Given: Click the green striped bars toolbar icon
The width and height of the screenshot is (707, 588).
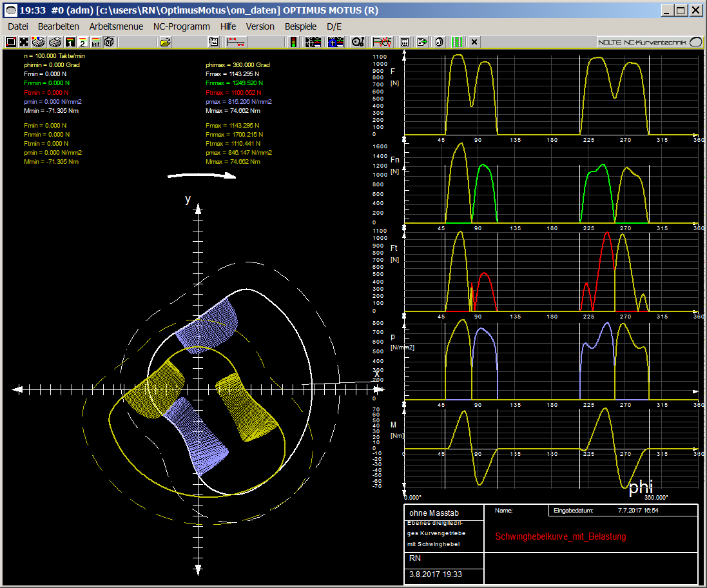Looking at the screenshot, I should point(457,42).
